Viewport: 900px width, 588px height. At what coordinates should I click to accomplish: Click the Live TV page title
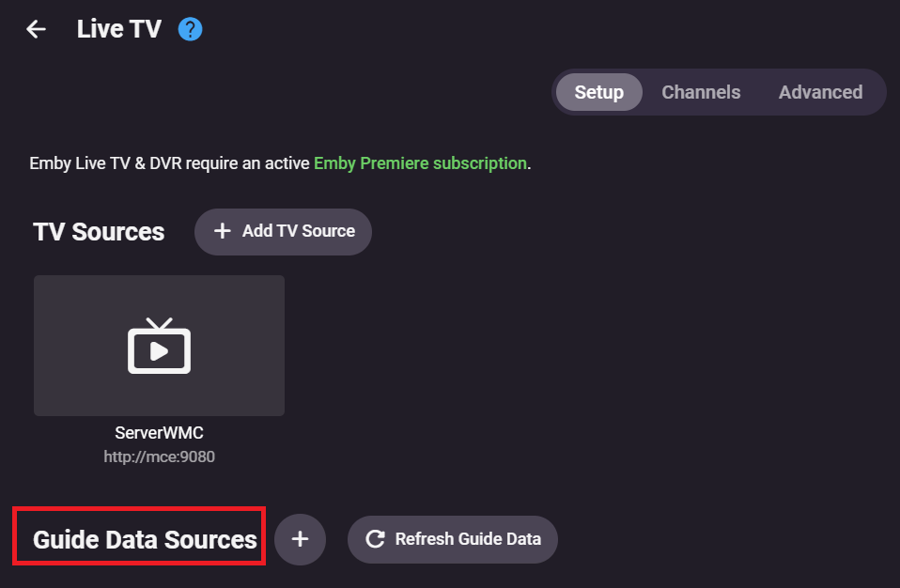119,29
